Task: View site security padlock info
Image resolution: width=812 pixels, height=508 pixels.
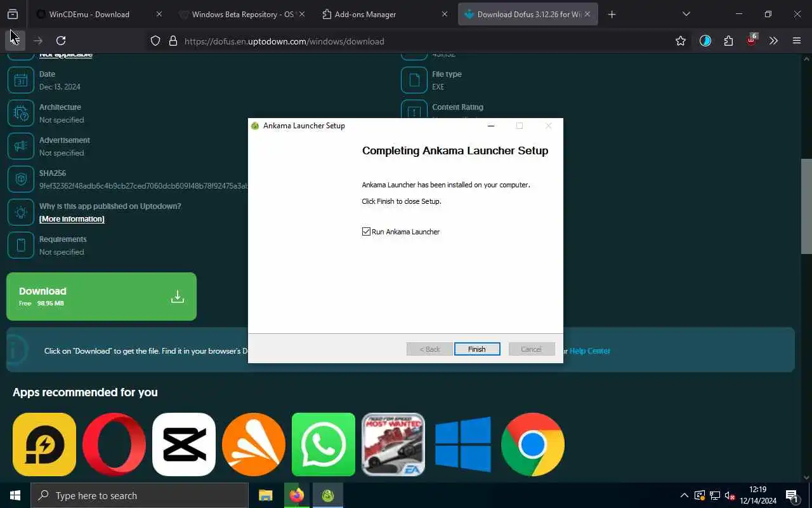Action: [x=173, y=41]
